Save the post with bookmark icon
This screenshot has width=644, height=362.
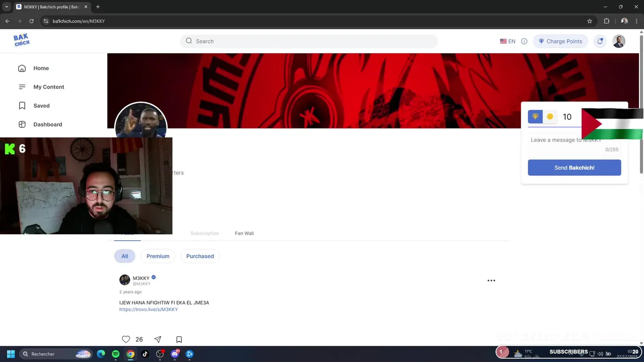click(179, 339)
